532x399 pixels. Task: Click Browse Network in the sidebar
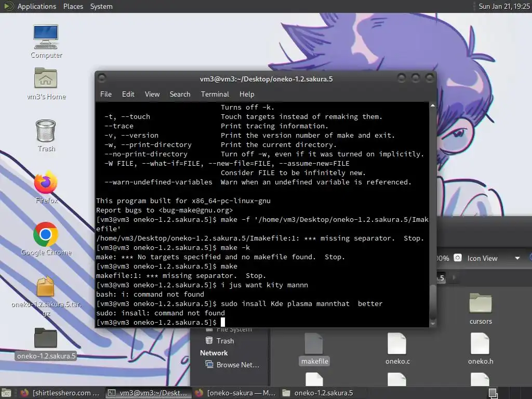click(x=232, y=365)
